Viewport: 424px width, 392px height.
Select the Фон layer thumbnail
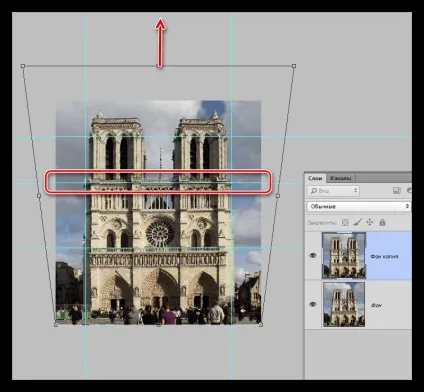pyautogui.click(x=344, y=304)
